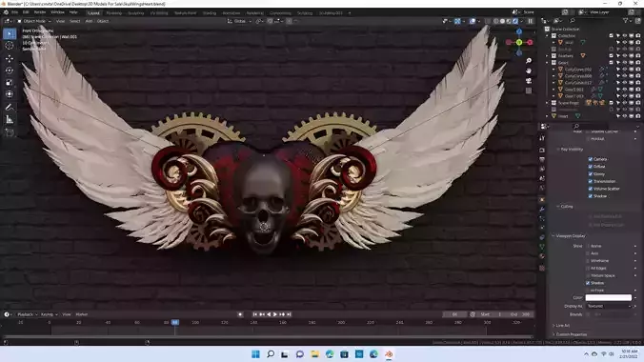Open the Output properties tab
The image size is (644, 362).
click(x=542, y=159)
